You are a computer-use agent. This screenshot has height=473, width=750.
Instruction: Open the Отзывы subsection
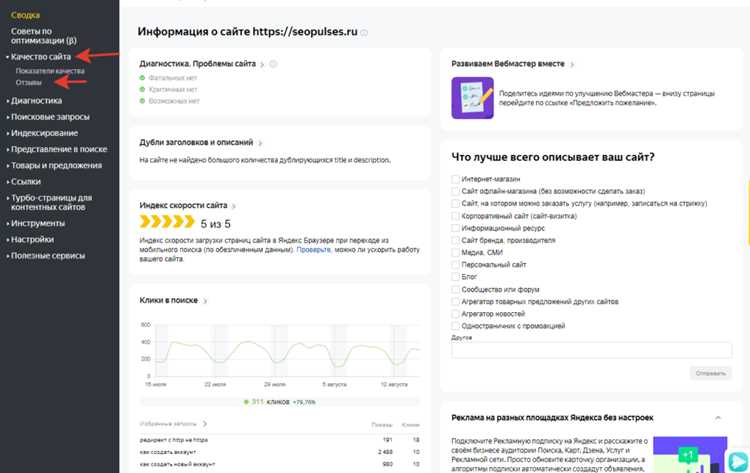pyautogui.click(x=28, y=83)
